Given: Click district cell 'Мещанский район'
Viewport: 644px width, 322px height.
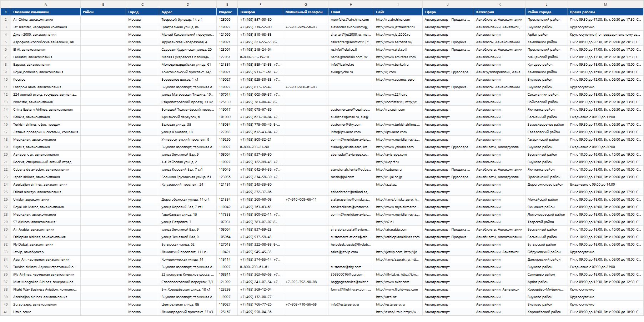Looking at the screenshot, I should 546,57.
